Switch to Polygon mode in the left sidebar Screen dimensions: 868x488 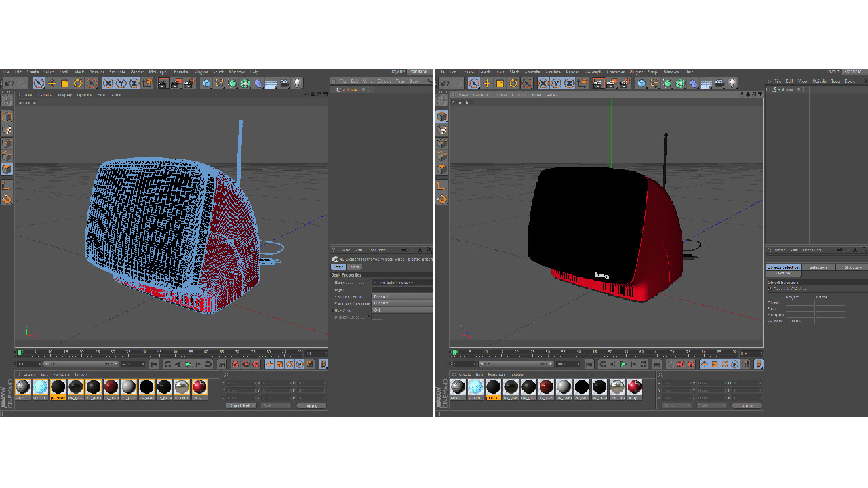coord(7,165)
